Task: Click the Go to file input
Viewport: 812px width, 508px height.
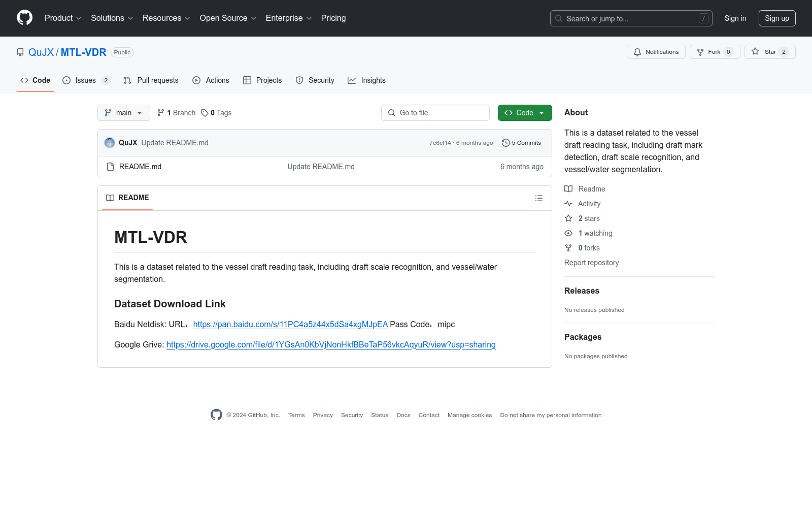Action: point(435,113)
